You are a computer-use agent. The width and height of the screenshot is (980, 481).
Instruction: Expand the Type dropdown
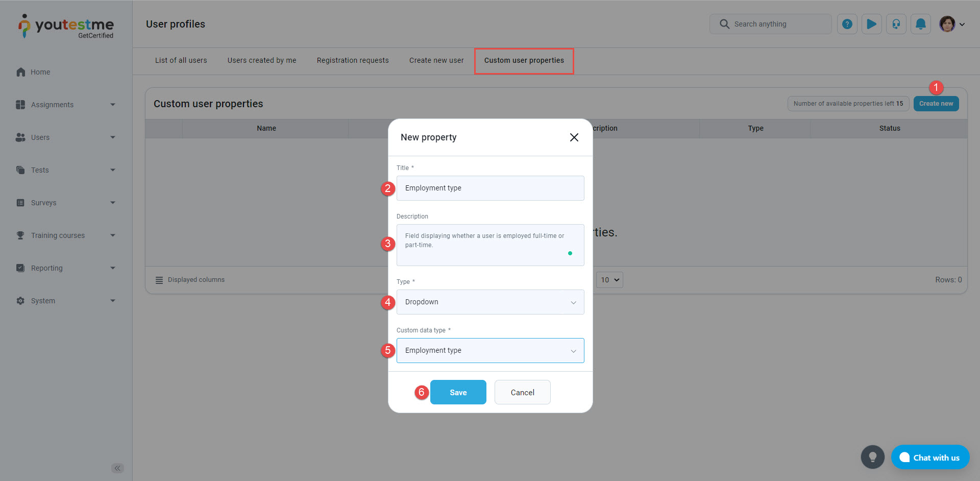click(490, 302)
